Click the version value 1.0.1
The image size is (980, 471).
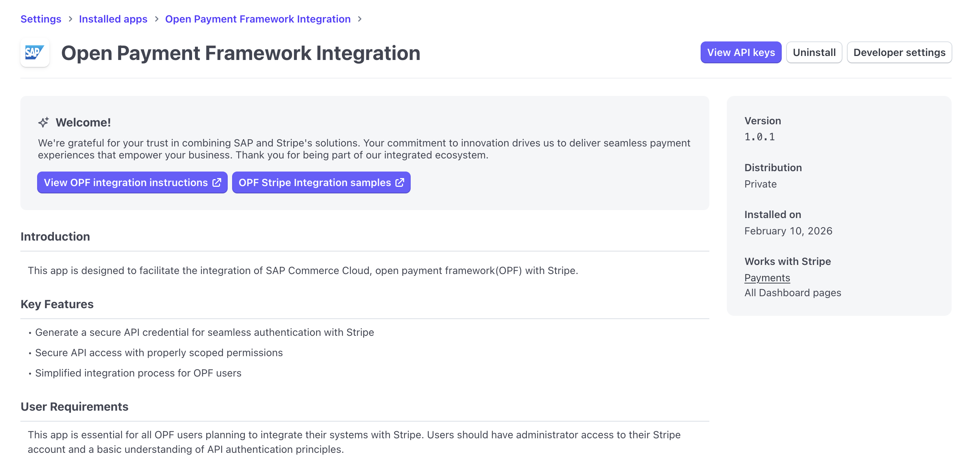coord(760,137)
